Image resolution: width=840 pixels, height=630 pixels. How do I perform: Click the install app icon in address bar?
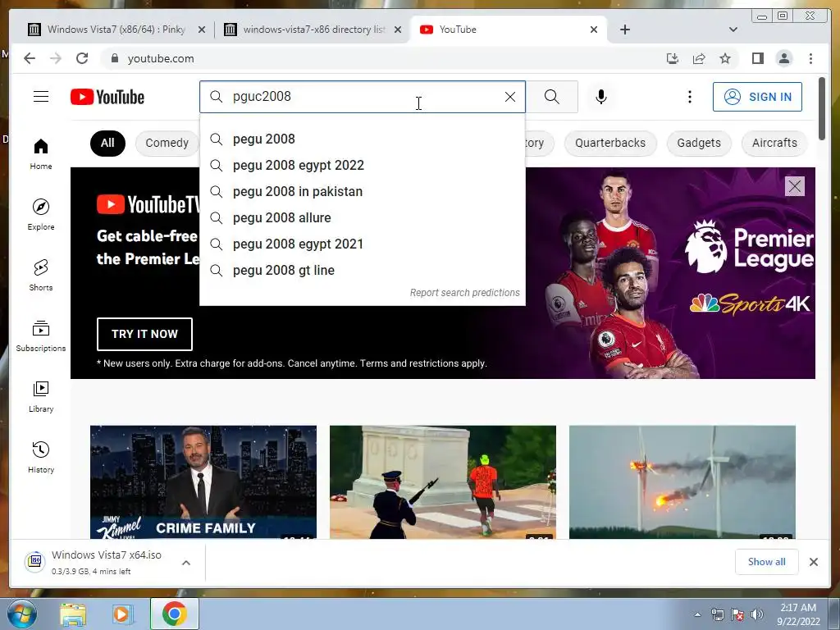[673, 58]
